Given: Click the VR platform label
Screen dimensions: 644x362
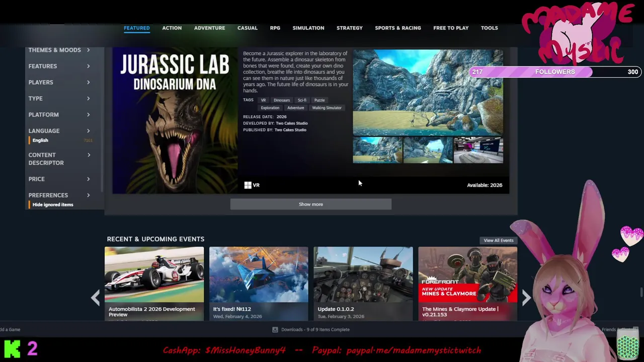Looking at the screenshot, I should 256,185.
